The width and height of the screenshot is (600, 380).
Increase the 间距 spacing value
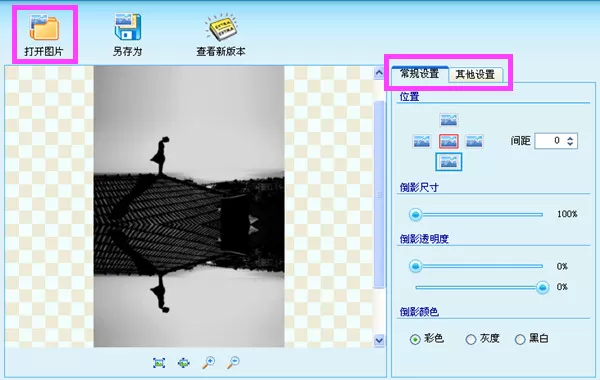click(570, 138)
